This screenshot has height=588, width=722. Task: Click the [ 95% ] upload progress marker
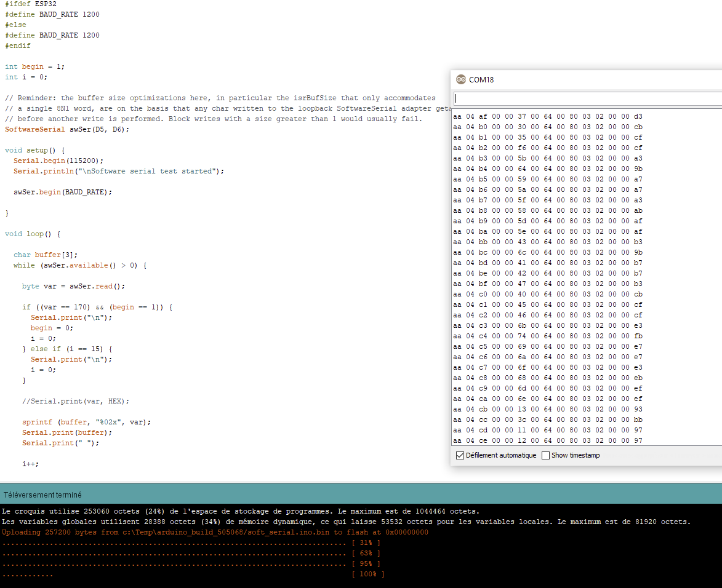366,563
